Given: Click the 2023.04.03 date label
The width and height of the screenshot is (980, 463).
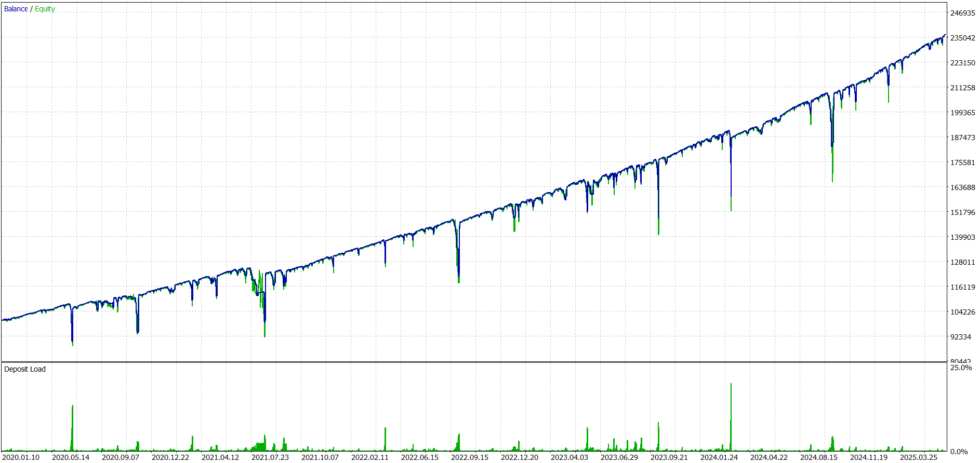Looking at the screenshot, I should pos(570,457).
